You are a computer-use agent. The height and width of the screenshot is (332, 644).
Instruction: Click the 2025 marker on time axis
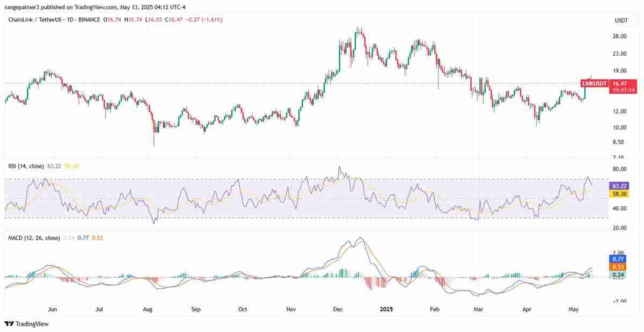click(387, 309)
